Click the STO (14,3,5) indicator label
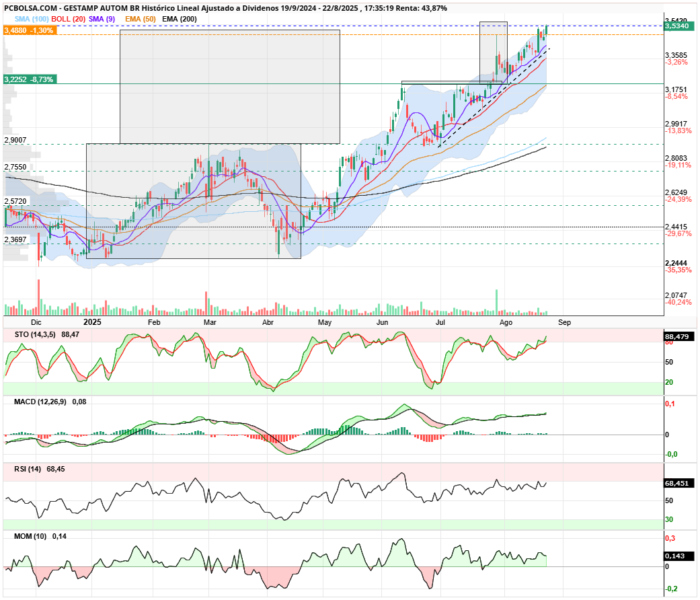The height and width of the screenshot is (600, 700). (35, 334)
